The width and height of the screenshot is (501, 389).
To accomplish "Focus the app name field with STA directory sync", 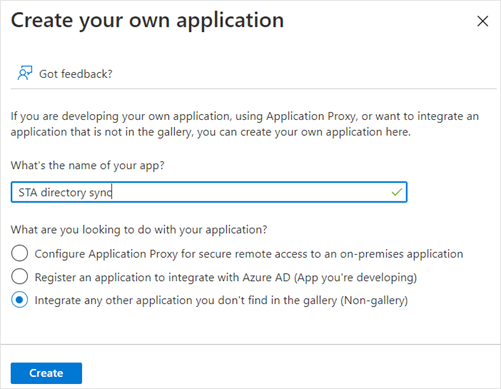I will coord(209,192).
